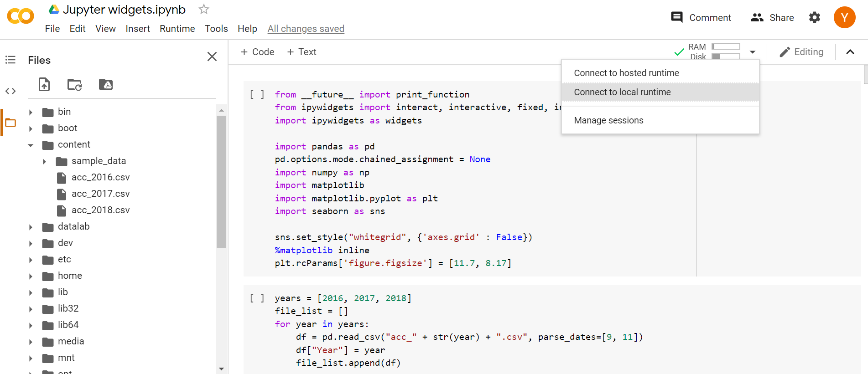Expand the dev folder

point(31,243)
